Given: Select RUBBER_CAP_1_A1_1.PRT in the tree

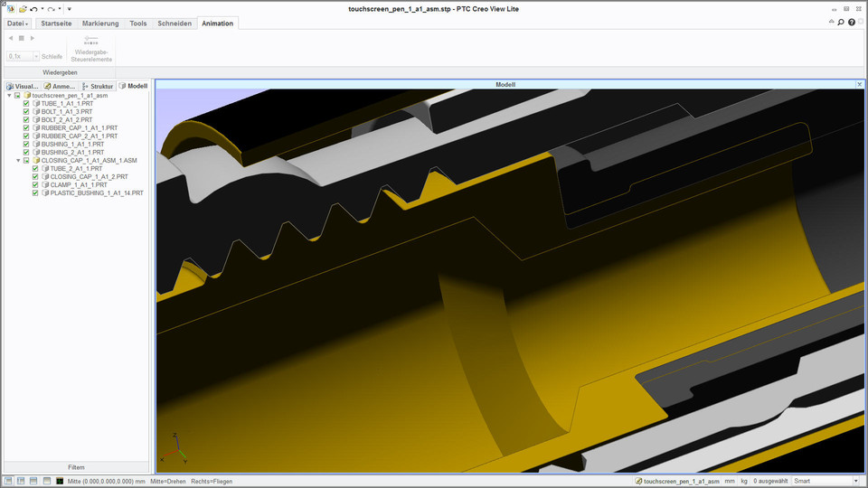Looking at the screenshot, I should [x=80, y=127].
